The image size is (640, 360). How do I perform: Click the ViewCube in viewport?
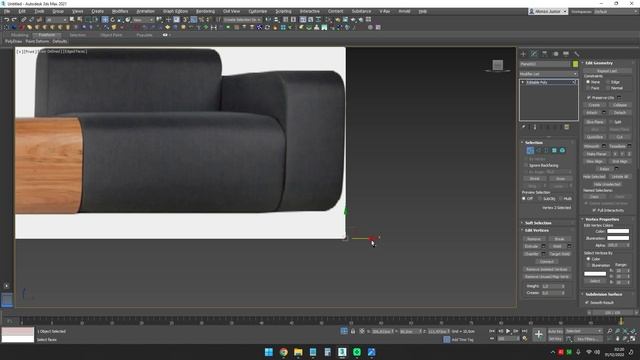tap(497, 65)
